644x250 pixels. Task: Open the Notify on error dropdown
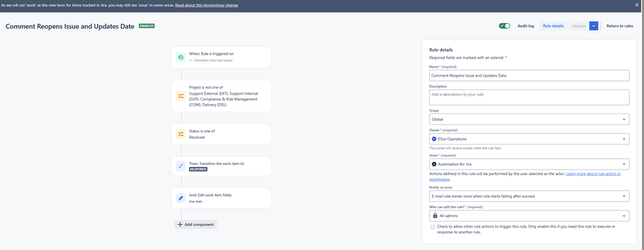(529, 197)
